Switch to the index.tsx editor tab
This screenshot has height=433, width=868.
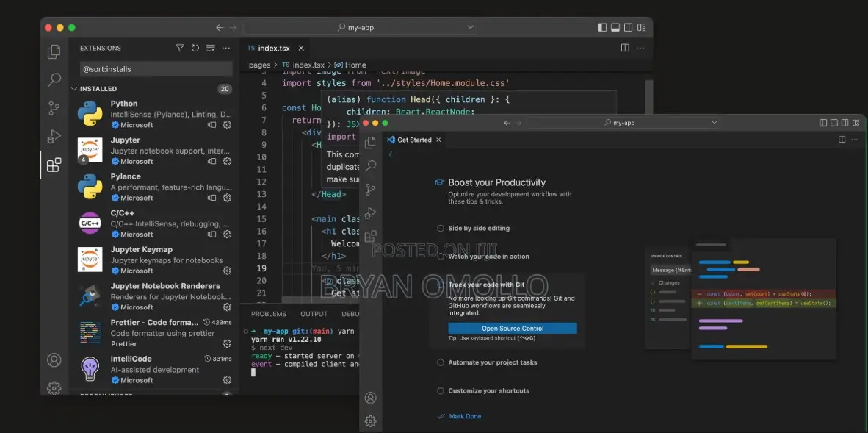point(274,49)
